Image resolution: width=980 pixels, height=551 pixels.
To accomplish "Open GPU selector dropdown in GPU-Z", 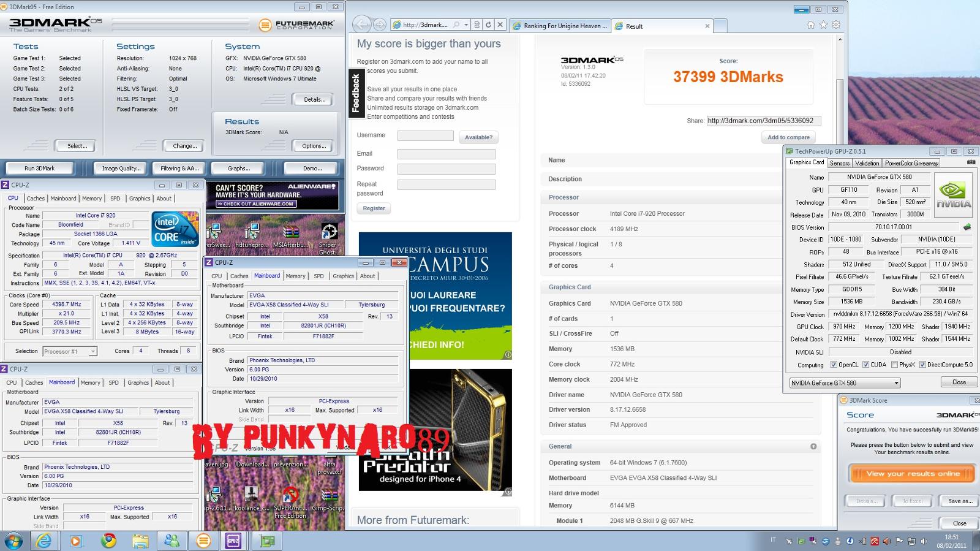I will [x=845, y=383].
